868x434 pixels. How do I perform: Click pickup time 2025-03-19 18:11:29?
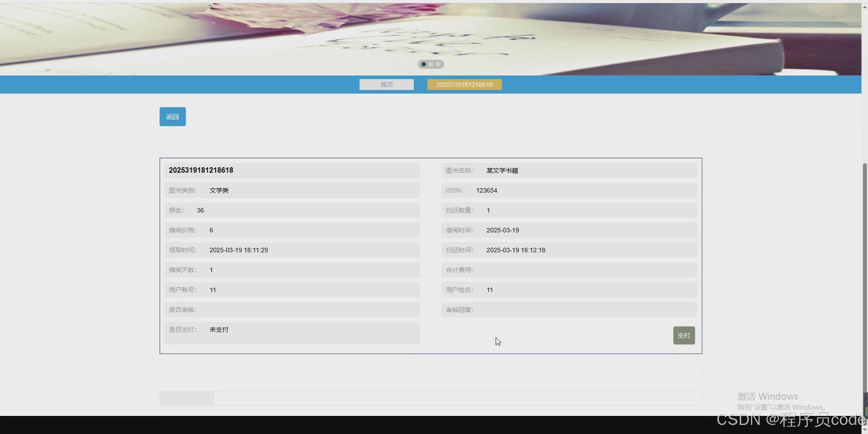[x=239, y=250]
